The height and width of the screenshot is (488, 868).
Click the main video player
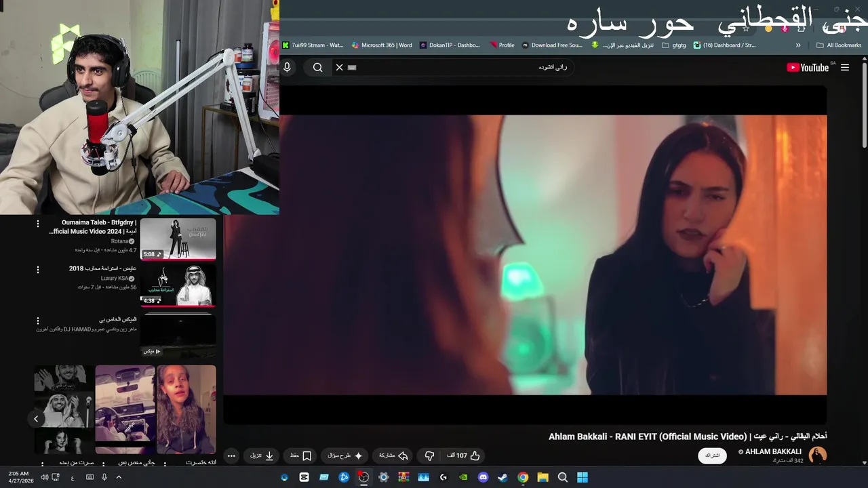point(525,255)
